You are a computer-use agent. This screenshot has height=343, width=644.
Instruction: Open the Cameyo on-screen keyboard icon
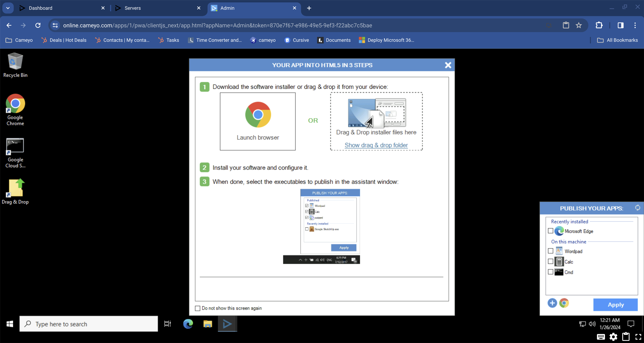(x=601, y=337)
